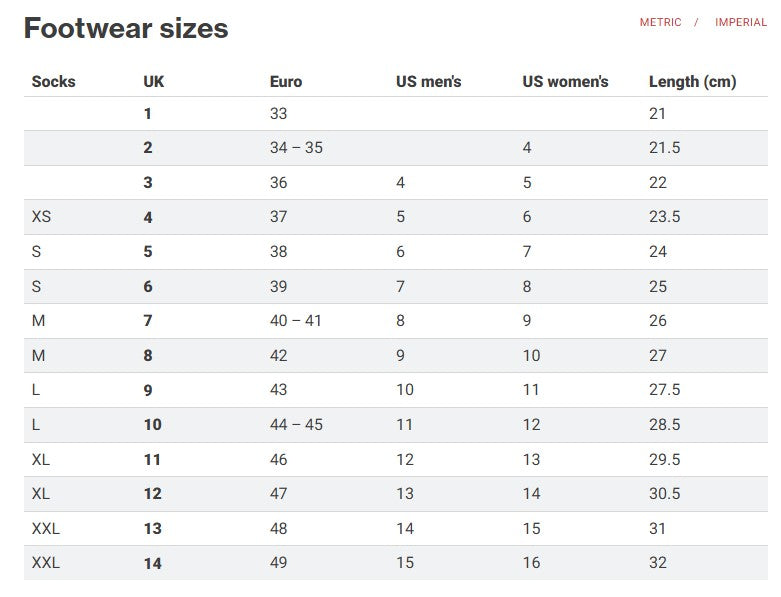Switch to METRIC units

[x=660, y=23]
